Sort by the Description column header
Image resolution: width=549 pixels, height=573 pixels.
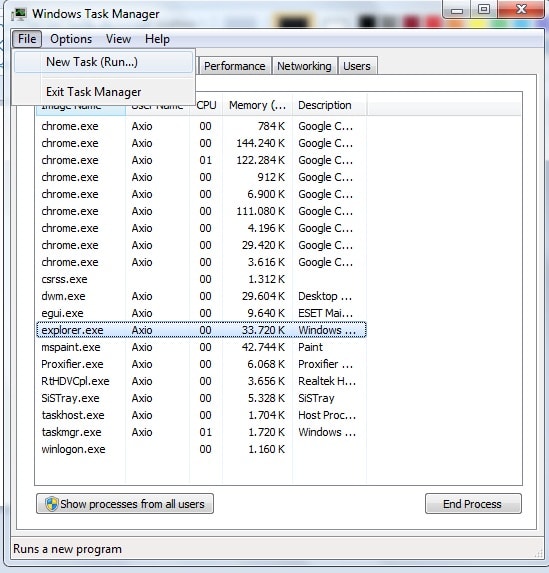(x=329, y=105)
